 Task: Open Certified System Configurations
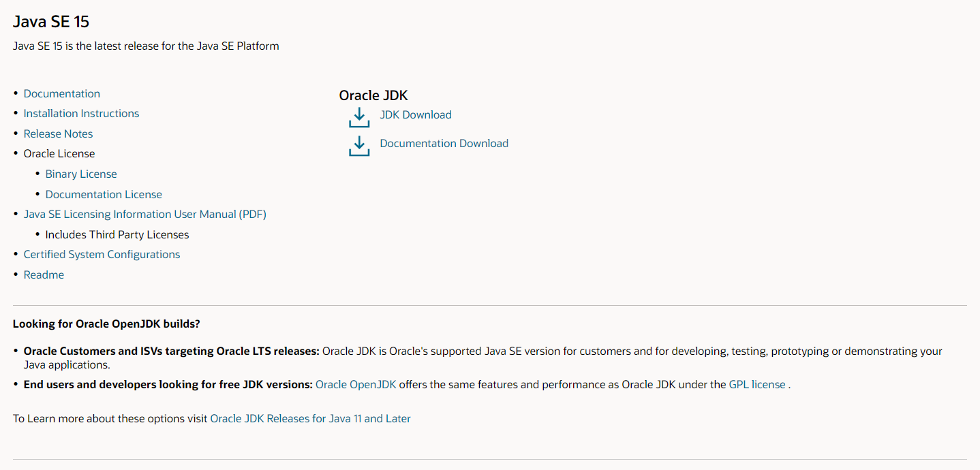(x=102, y=255)
